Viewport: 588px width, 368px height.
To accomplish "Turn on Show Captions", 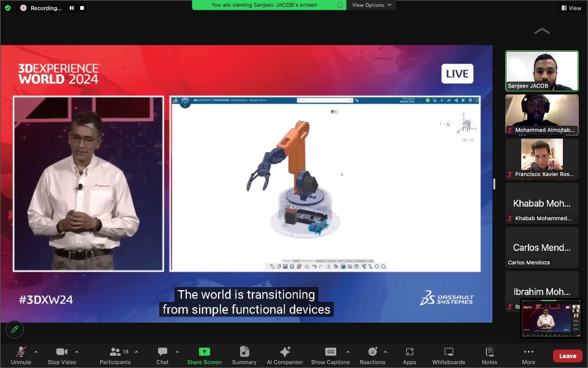I will (330, 355).
